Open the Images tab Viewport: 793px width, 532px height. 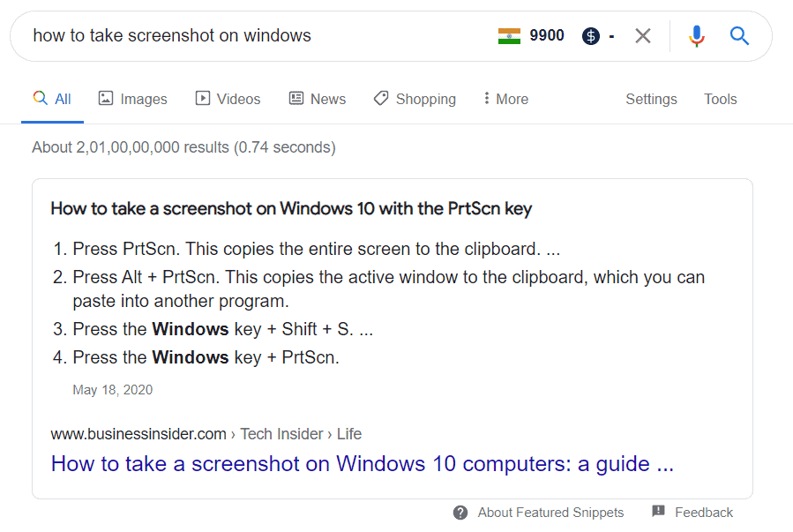pyautogui.click(x=132, y=99)
